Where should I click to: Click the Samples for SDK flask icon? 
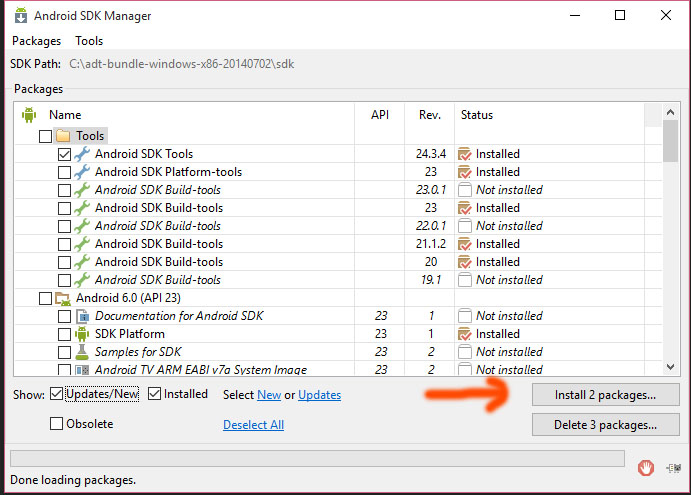pos(82,352)
